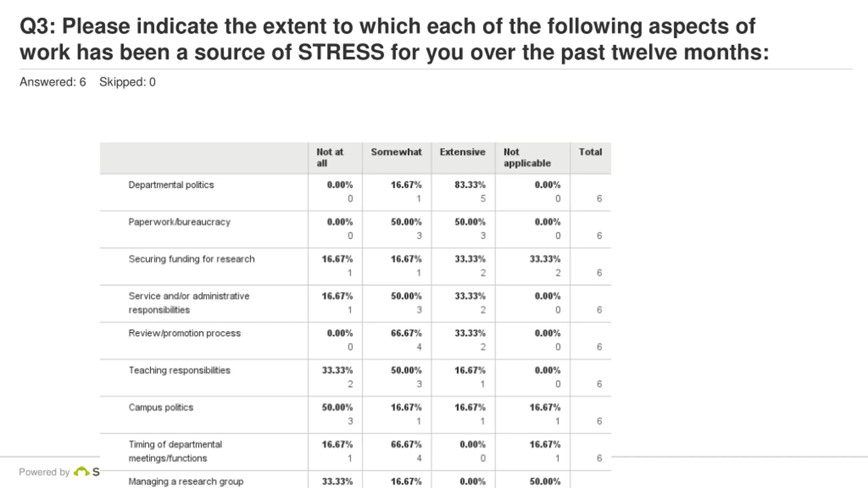Click the 'Answered: 6' text
Image resolution: width=868 pixels, height=488 pixels.
[x=53, y=82]
